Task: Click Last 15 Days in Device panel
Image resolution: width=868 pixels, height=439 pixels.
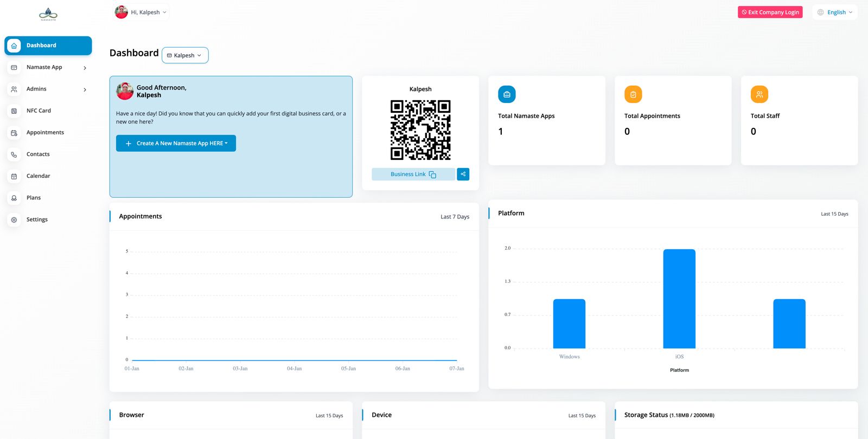Action: (x=582, y=416)
